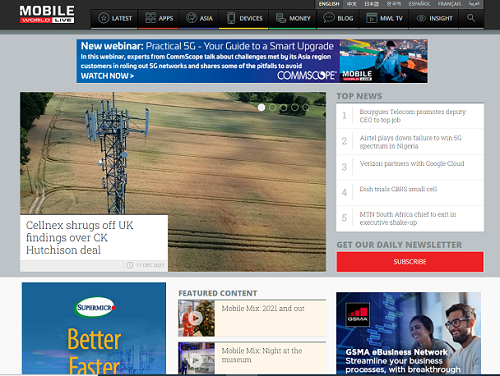Open site search with magnifier icon
The width and height of the screenshot is (500, 376).
[x=471, y=18]
